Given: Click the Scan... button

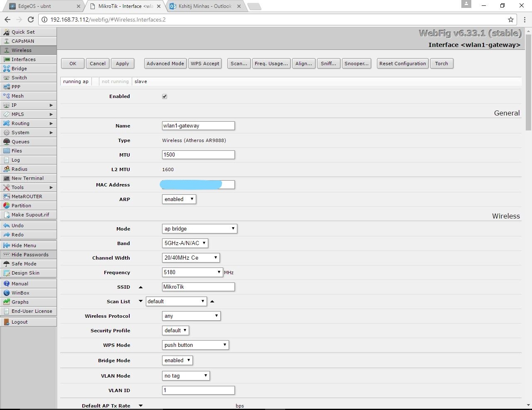Looking at the screenshot, I should click(x=239, y=64).
